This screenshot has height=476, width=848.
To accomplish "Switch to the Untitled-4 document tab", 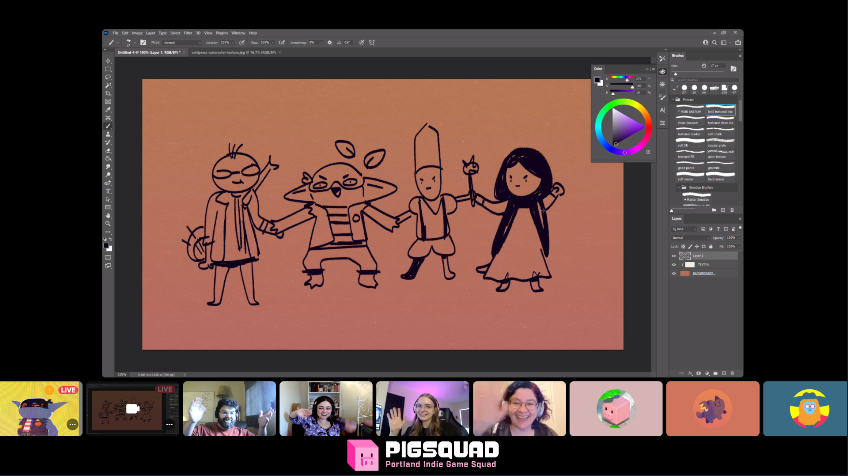I will [149, 52].
